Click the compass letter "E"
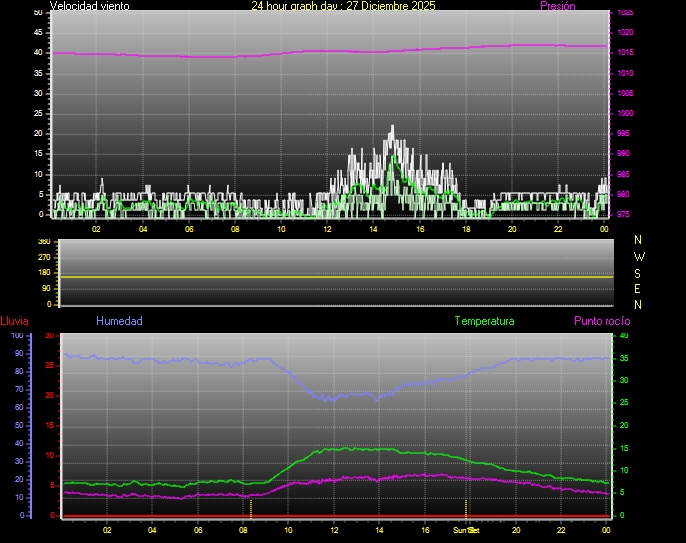This screenshot has width=686, height=543. click(639, 288)
